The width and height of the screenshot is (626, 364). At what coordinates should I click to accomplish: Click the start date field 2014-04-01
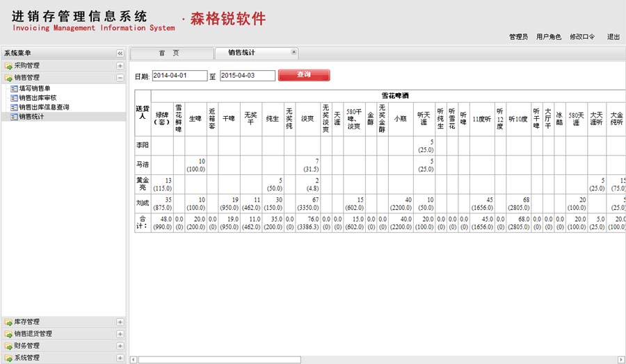point(179,75)
